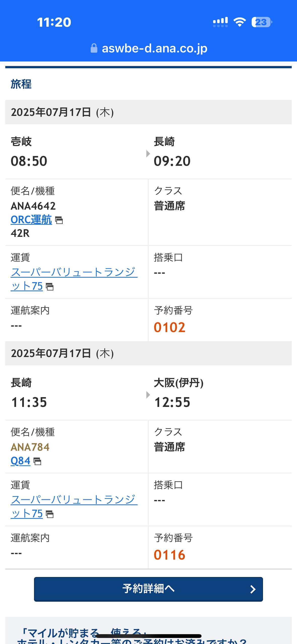The width and height of the screenshot is (297, 644).
Task: Tap the cellular signal bars
Action: click(x=220, y=22)
